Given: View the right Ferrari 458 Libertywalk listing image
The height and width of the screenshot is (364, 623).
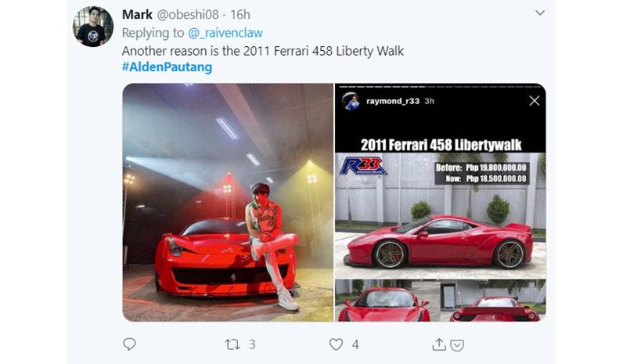Looking at the screenshot, I should pos(440,202).
